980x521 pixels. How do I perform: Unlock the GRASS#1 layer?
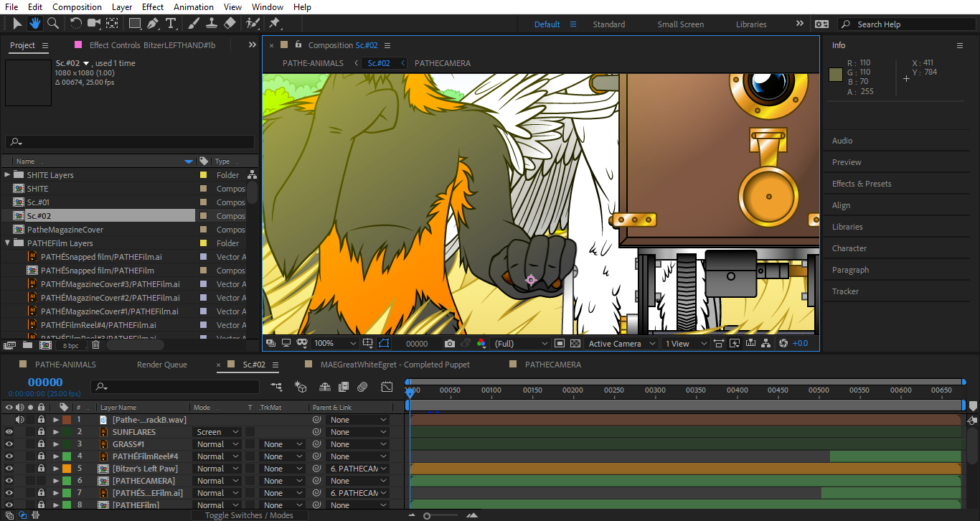pos(41,444)
